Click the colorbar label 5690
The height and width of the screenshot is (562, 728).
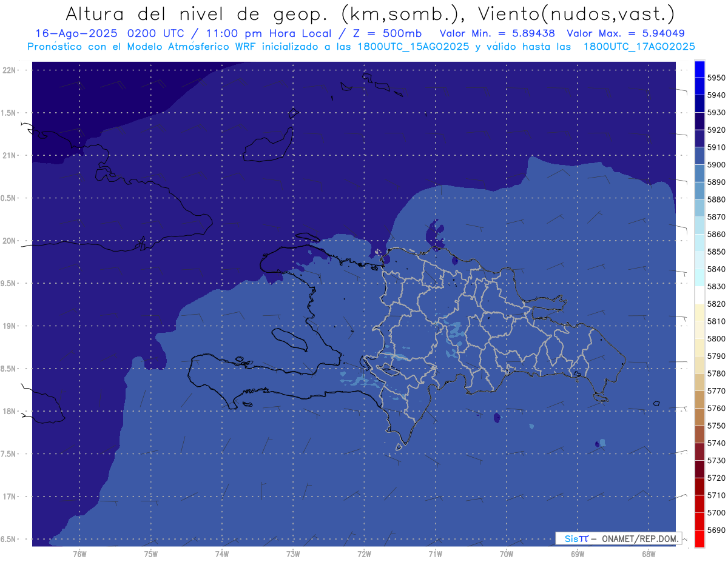coord(716,530)
